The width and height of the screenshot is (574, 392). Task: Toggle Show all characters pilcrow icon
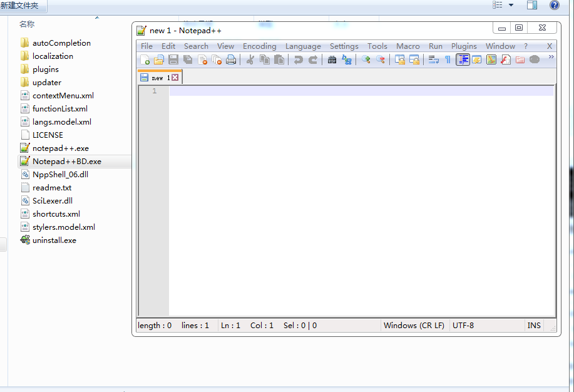[448, 59]
